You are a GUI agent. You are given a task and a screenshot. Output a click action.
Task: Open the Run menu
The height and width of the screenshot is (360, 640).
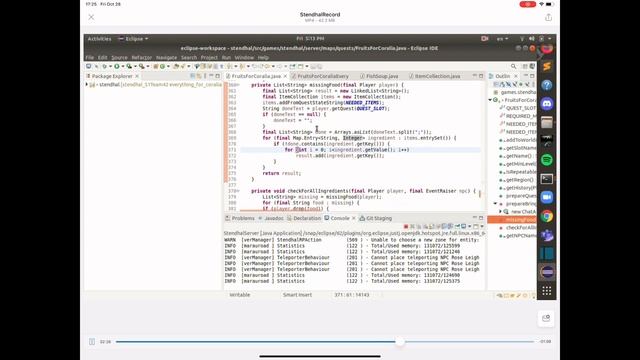(x=226, y=58)
